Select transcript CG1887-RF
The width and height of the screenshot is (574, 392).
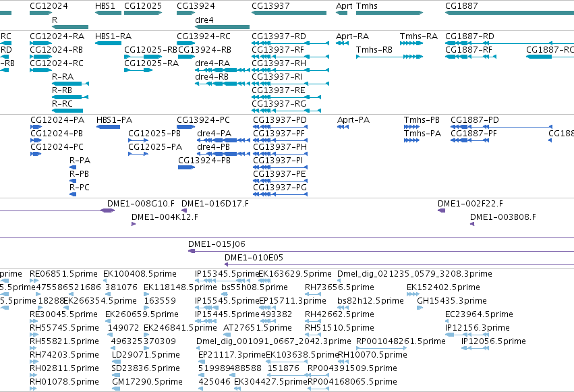(x=469, y=50)
